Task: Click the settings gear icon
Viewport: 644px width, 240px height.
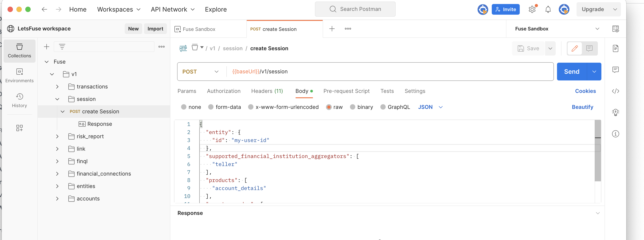Action: (x=532, y=9)
